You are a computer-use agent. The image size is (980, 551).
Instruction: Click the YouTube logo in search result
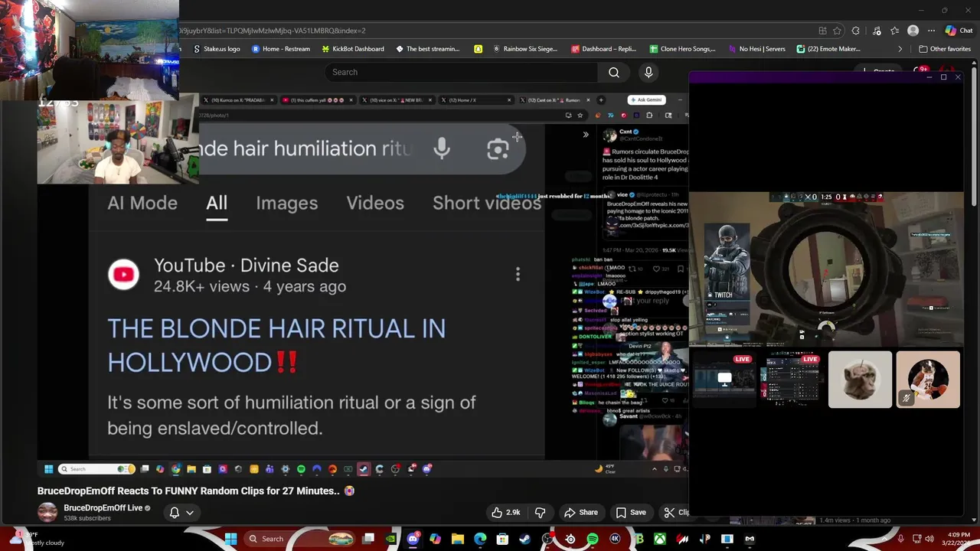pyautogui.click(x=123, y=275)
